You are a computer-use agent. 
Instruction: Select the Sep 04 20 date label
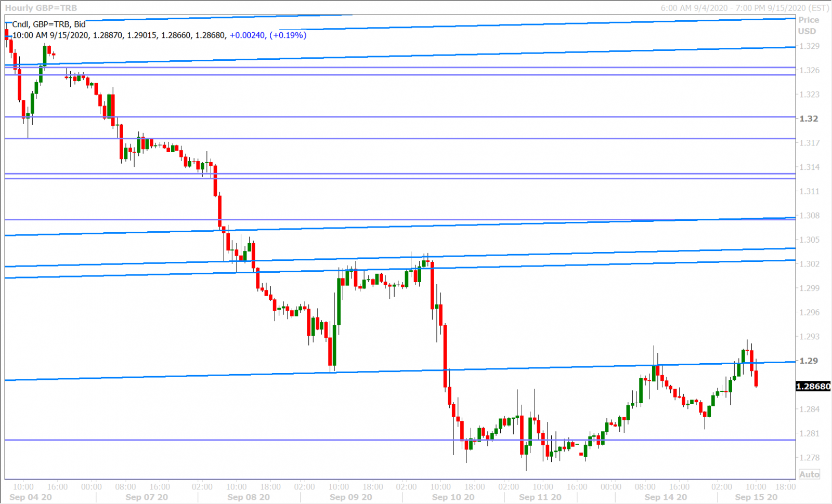[31, 497]
